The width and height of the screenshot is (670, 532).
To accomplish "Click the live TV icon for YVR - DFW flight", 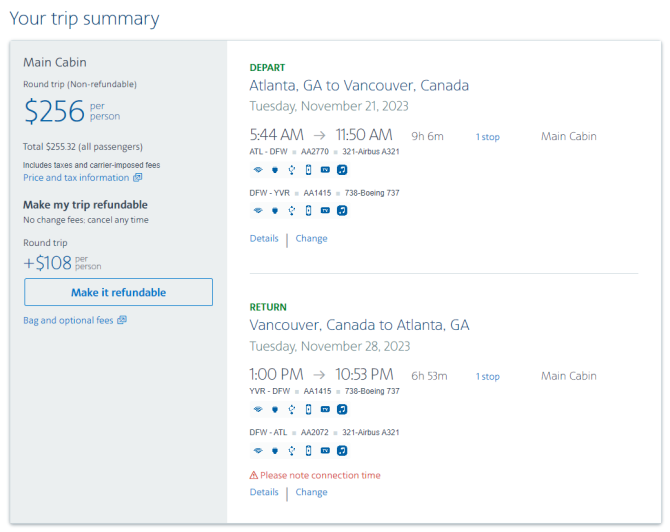I will pos(325,409).
